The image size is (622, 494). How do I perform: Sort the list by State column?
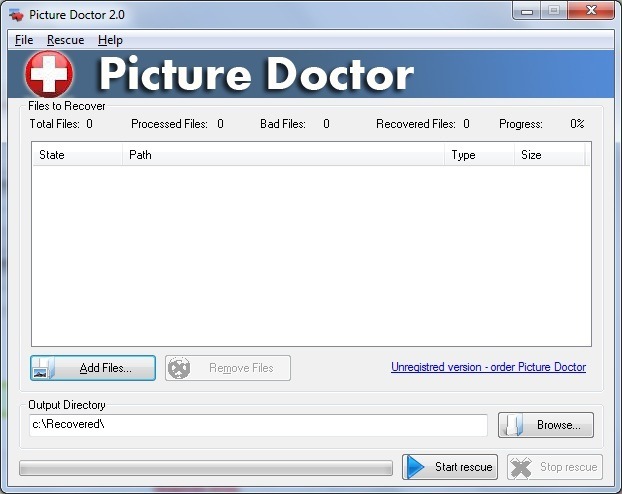[x=77, y=155]
